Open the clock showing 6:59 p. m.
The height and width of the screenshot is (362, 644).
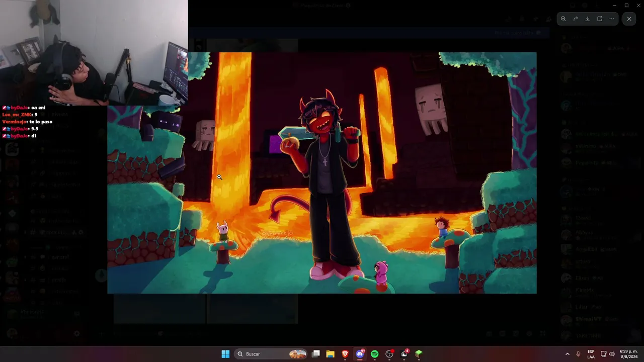pyautogui.click(x=628, y=354)
